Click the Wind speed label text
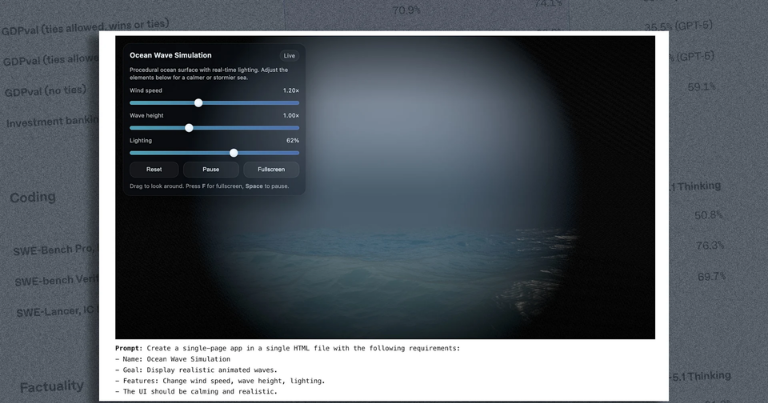The image size is (768, 403). pyautogui.click(x=146, y=91)
